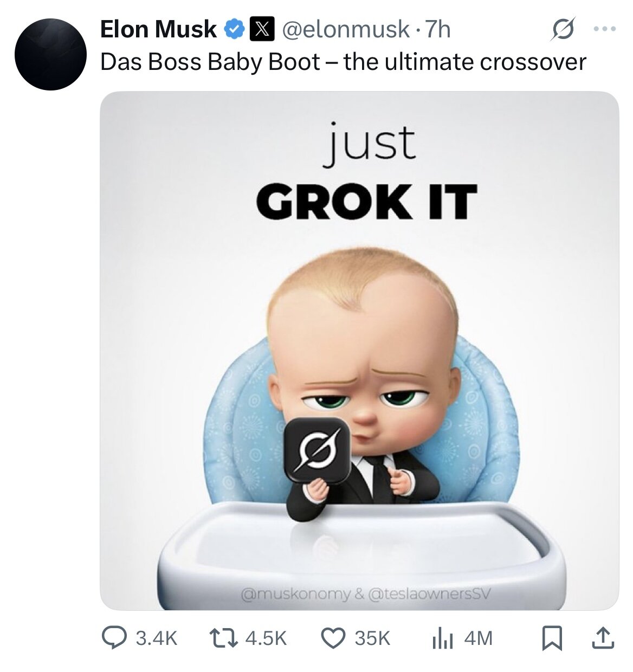Like the post with heart icon
The height and width of the screenshot is (672, 633).
click(x=333, y=638)
